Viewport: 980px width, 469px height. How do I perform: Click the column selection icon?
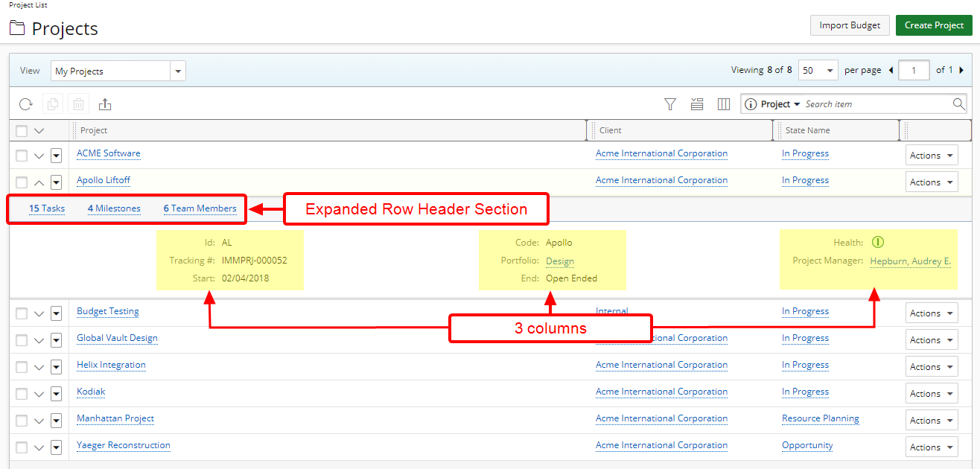pos(723,104)
